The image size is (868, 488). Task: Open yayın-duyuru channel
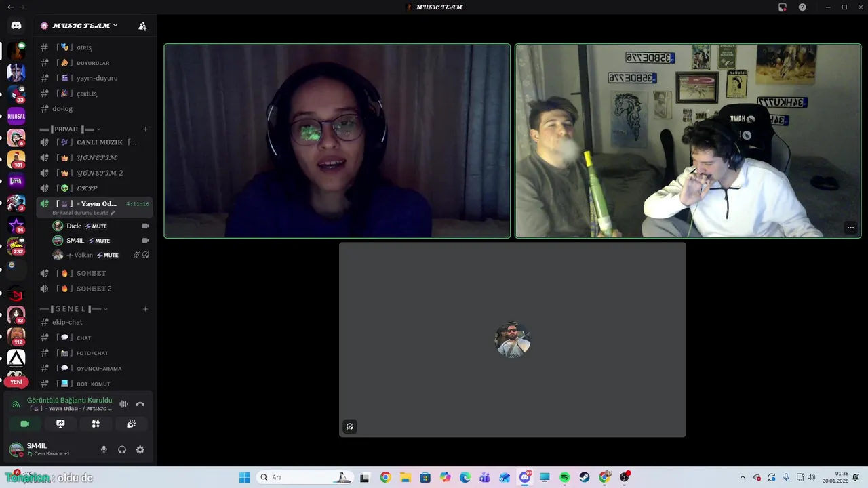[x=94, y=78]
